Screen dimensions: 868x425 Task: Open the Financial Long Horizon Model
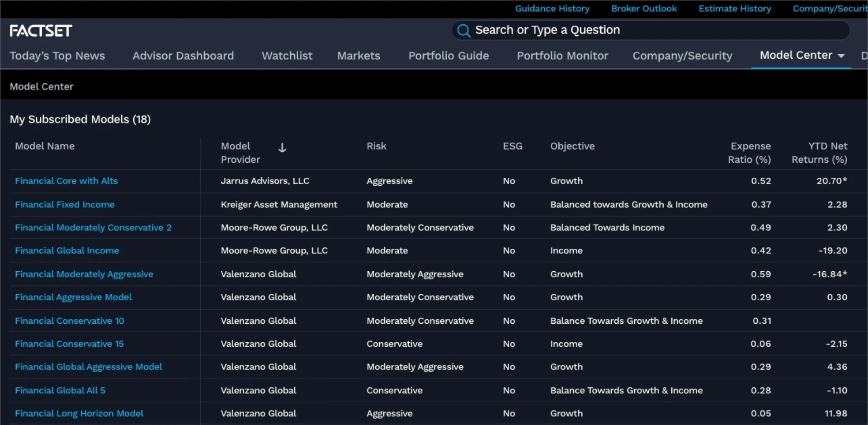pyautogui.click(x=79, y=413)
